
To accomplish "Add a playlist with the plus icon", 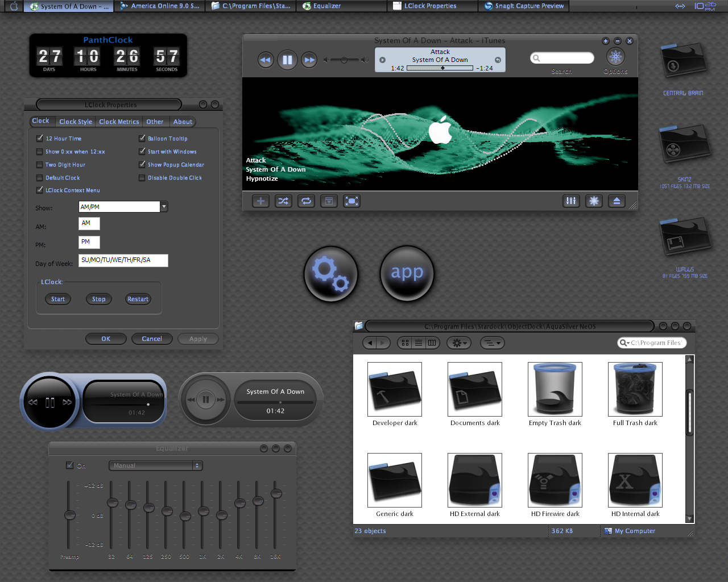I will (260, 201).
